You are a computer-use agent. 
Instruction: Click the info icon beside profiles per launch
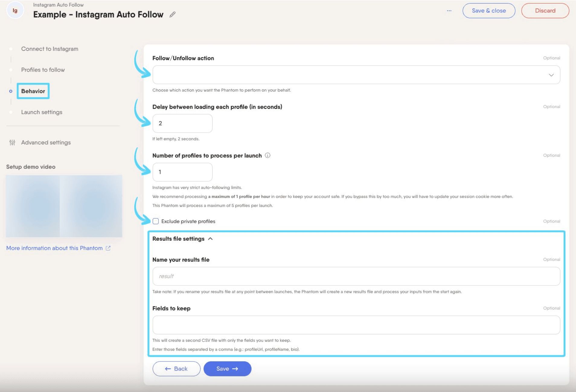pyautogui.click(x=267, y=155)
